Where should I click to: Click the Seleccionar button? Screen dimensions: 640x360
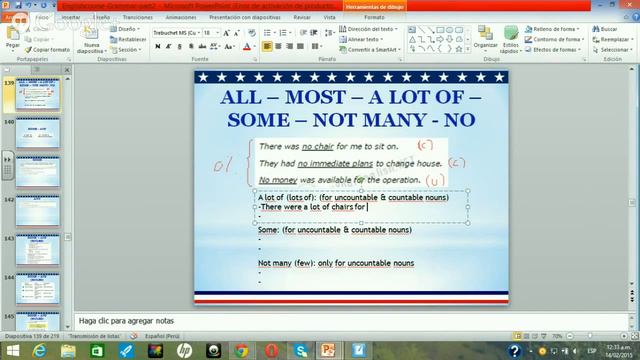pyautogui.click(x=612, y=50)
